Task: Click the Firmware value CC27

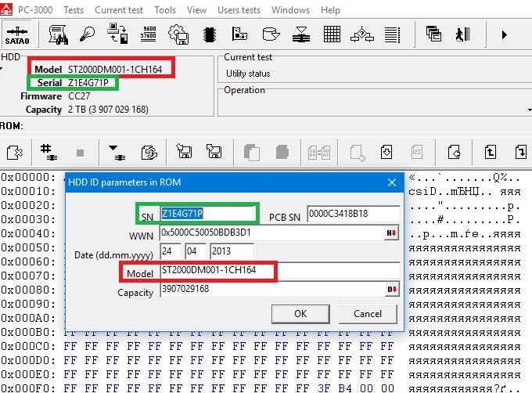Action: coord(79,96)
